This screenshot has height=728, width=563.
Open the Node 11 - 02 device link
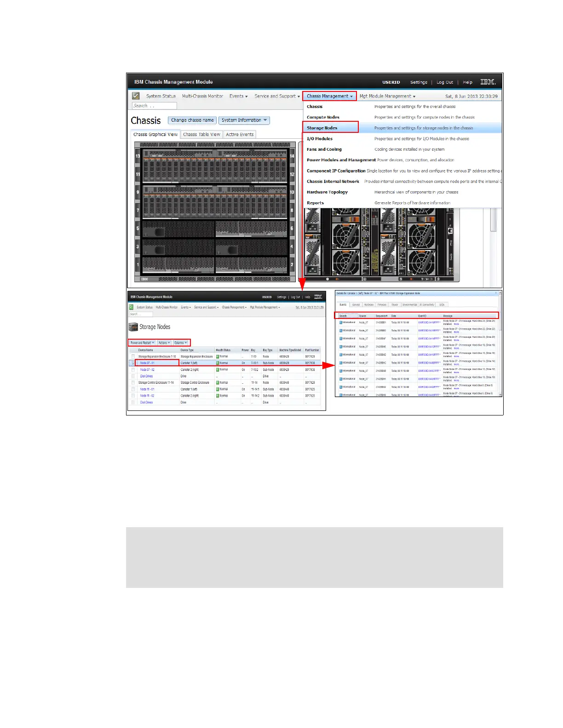click(147, 396)
